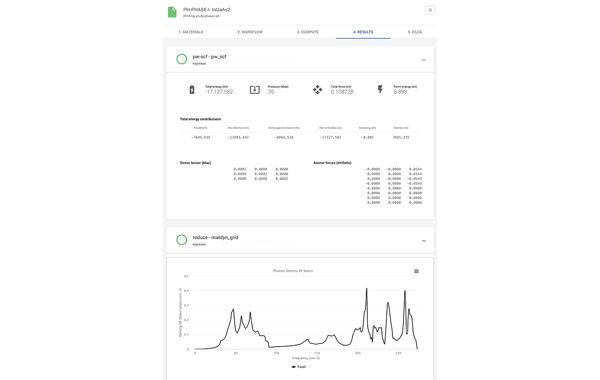Click the Fermi energy lightning icon
600x380 pixels.
coord(380,89)
